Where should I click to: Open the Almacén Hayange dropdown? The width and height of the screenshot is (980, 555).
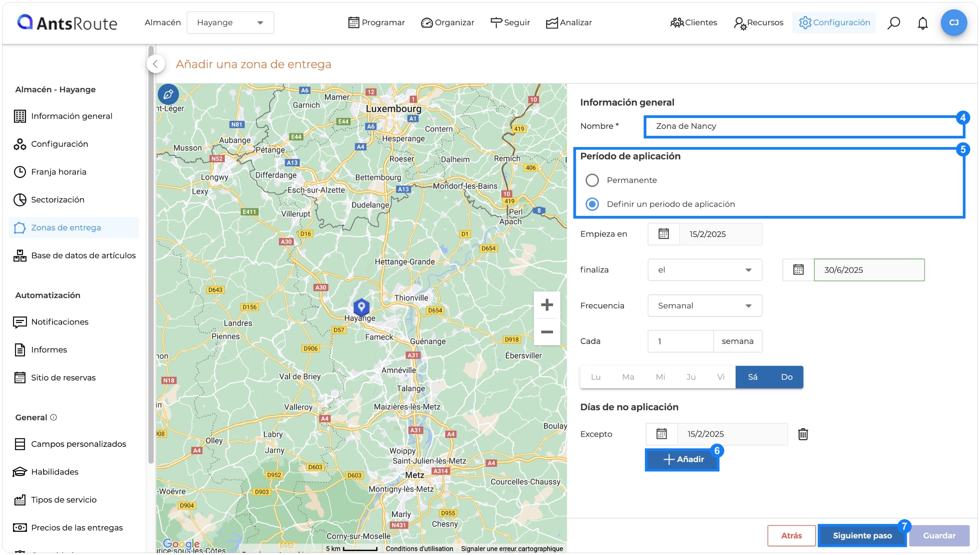click(x=230, y=23)
